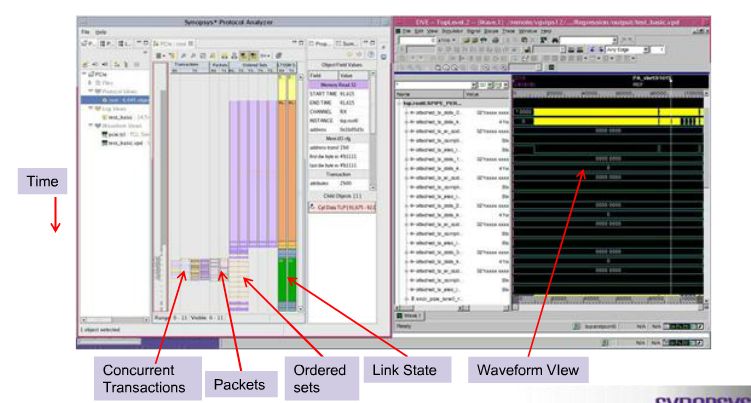Click the binoculars find icon in DVE toolbar
The image size is (751, 403).
click(x=555, y=40)
